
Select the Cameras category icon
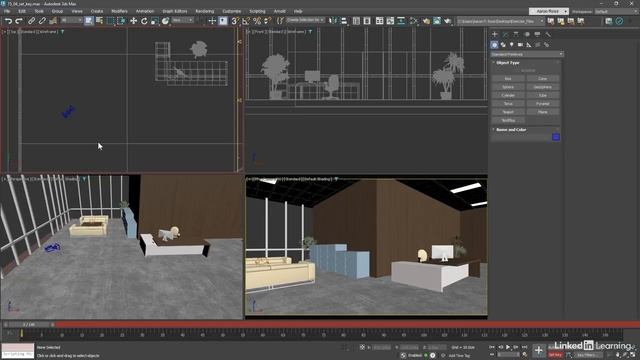tap(520, 44)
